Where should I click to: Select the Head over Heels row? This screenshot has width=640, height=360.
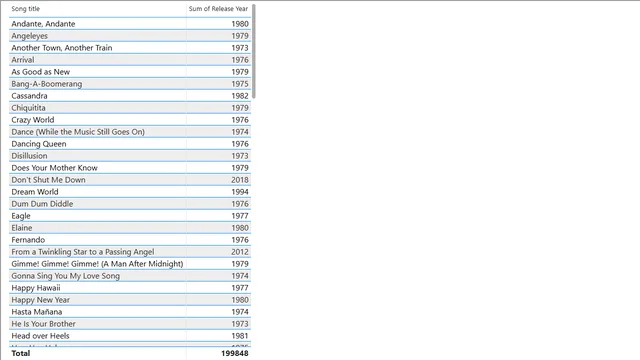[x=130, y=336]
